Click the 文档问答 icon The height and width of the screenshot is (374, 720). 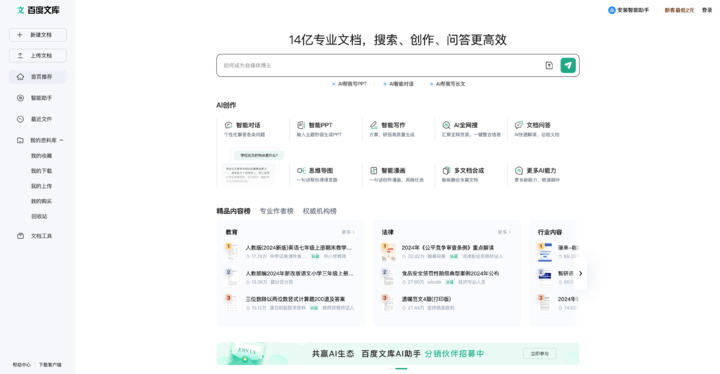[519, 125]
